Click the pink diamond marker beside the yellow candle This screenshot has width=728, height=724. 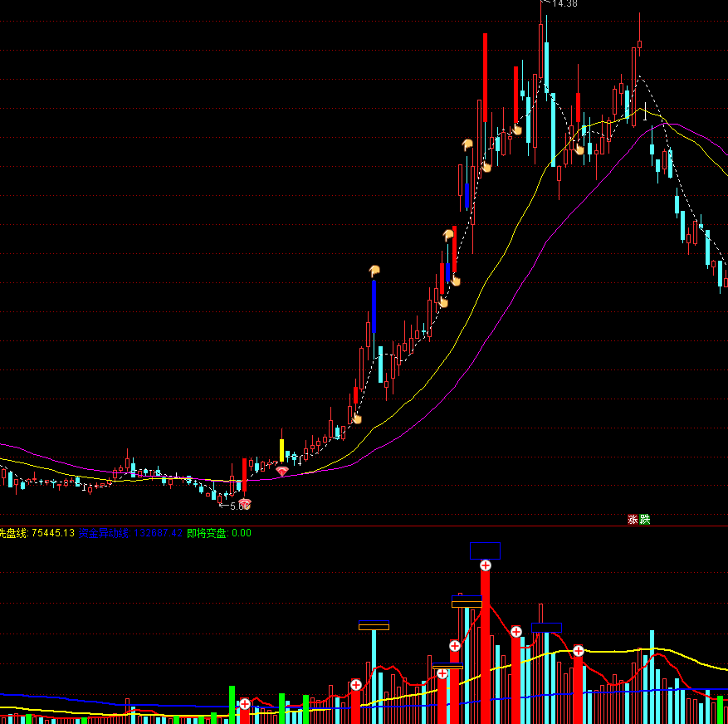point(282,471)
